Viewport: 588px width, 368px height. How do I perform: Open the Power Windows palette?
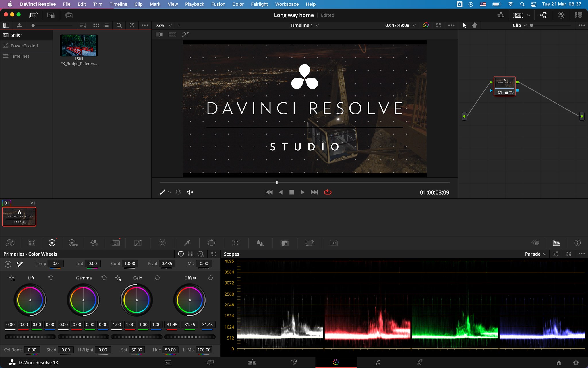click(211, 243)
